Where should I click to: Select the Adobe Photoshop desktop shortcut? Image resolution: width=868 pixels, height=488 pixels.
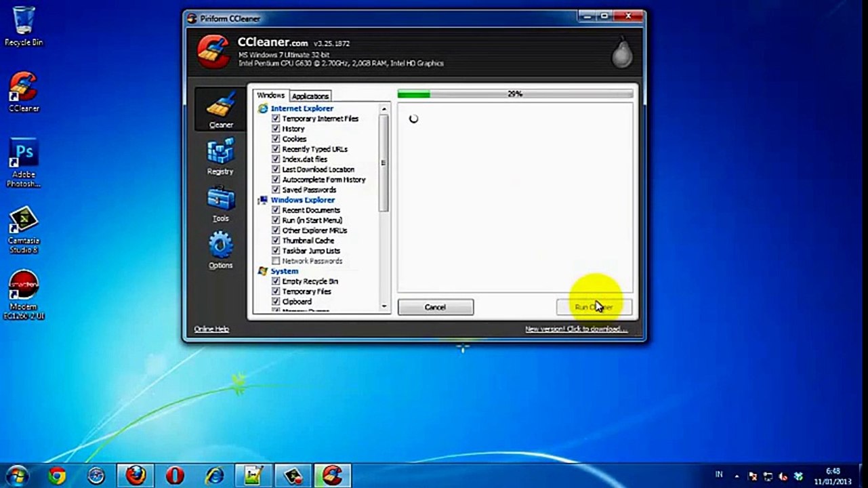(x=24, y=163)
